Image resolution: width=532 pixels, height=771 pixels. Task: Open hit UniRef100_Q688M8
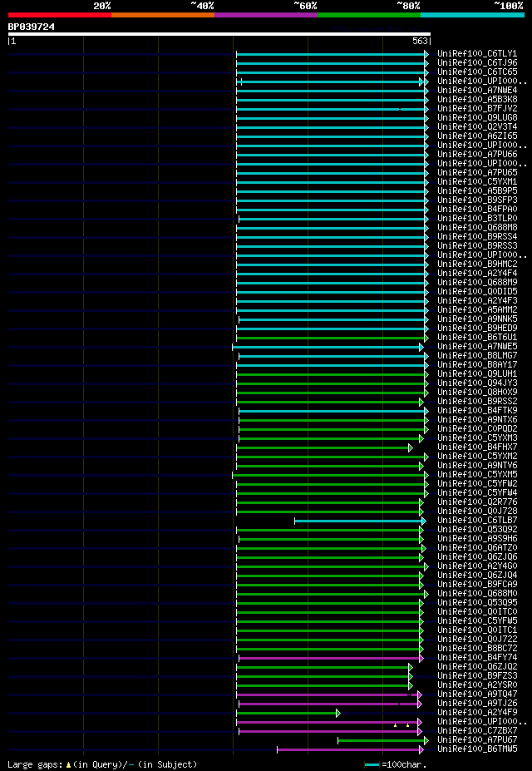477,228
